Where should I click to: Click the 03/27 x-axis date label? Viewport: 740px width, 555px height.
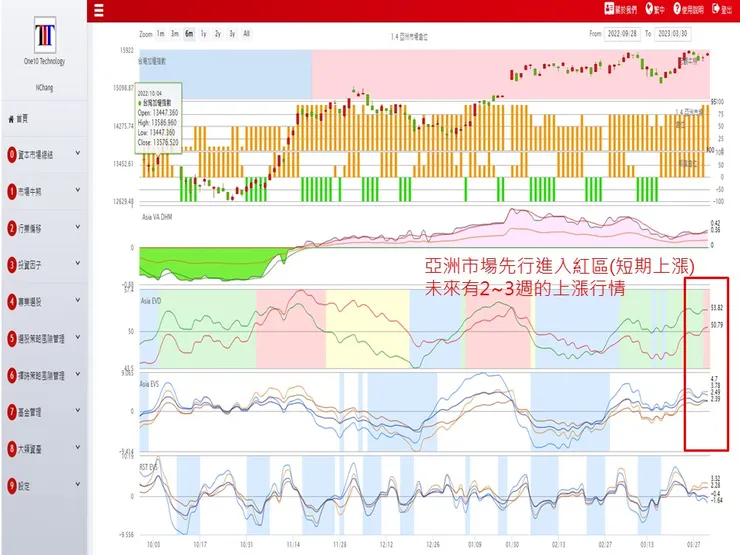694,545
